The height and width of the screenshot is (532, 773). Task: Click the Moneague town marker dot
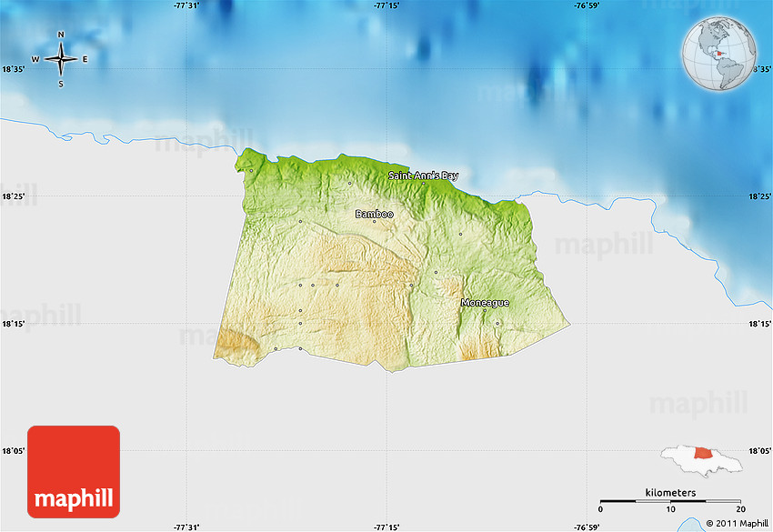coord(497,322)
